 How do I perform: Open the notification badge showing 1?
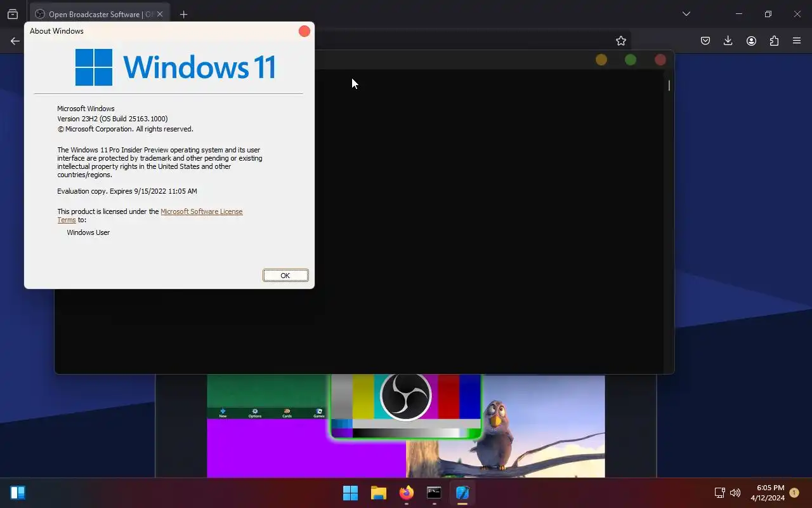(794, 493)
